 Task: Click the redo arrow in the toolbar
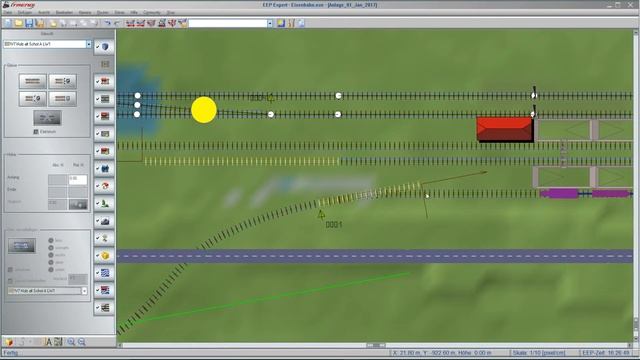[117, 23]
